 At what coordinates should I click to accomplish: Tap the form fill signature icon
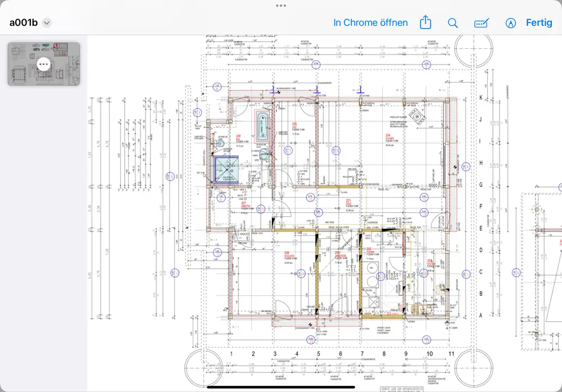(x=482, y=23)
